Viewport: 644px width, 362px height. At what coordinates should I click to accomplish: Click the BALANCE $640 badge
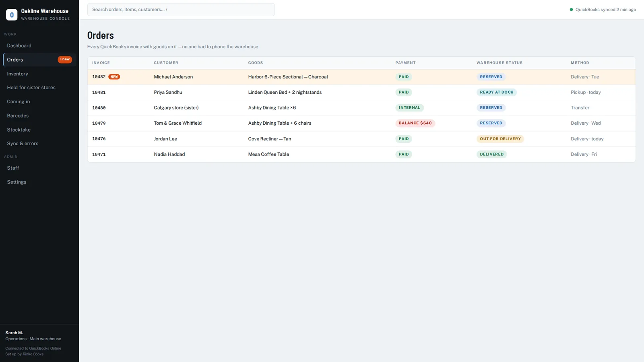(415, 123)
